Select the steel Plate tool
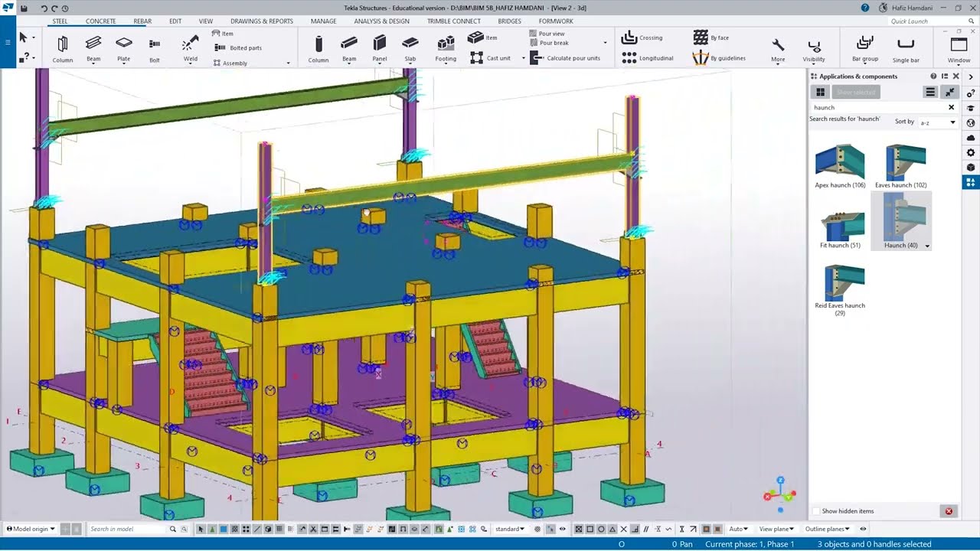This screenshot has width=980, height=551. click(123, 48)
